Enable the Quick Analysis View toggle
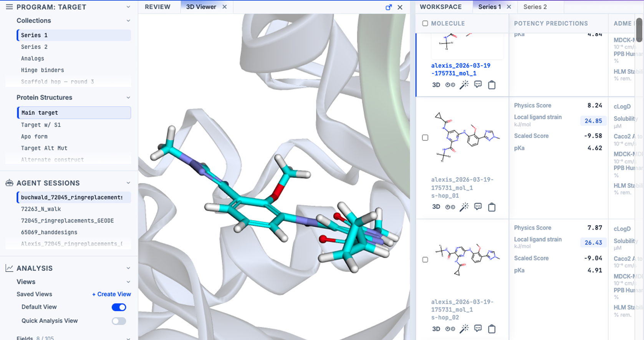The image size is (644, 340). pyautogui.click(x=119, y=321)
